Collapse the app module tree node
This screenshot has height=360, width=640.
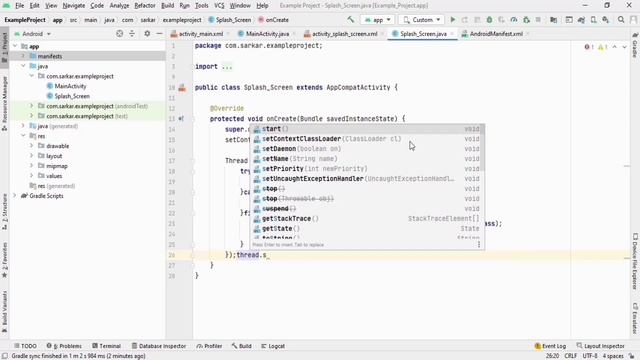[x=15, y=46]
